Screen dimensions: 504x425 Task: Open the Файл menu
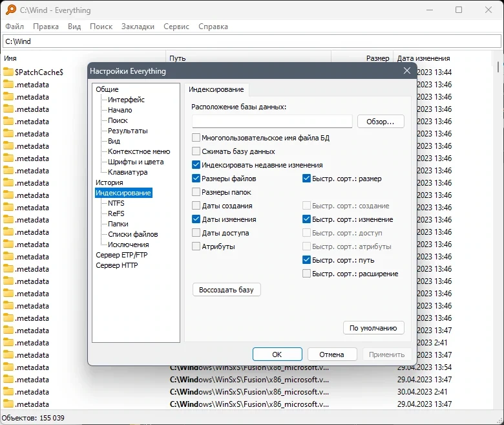point(14,27)
